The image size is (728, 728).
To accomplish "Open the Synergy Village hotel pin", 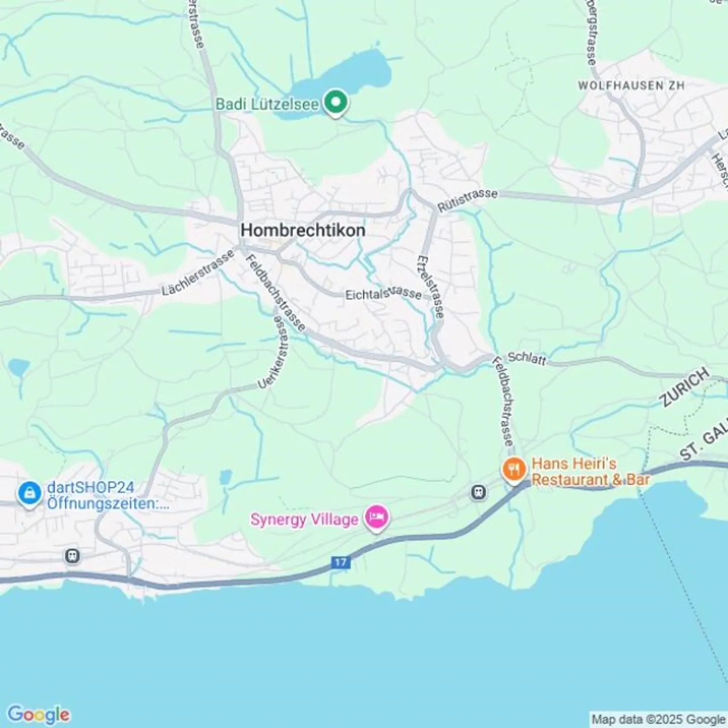I will (x=377, y=518).
